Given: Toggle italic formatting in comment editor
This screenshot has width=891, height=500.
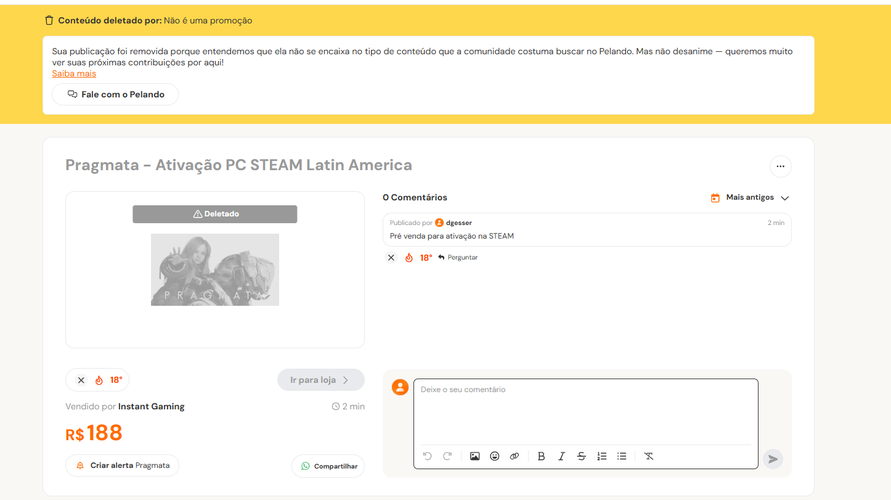Looking at the screenshot, I should (x=561, y=456).
